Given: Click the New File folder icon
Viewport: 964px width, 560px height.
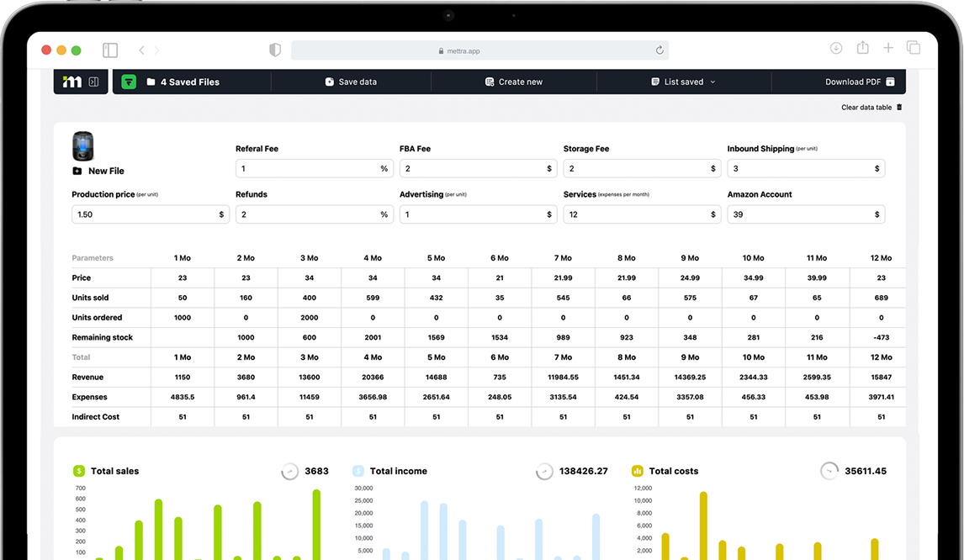Looking at the screenshot, I should [77, 171].
